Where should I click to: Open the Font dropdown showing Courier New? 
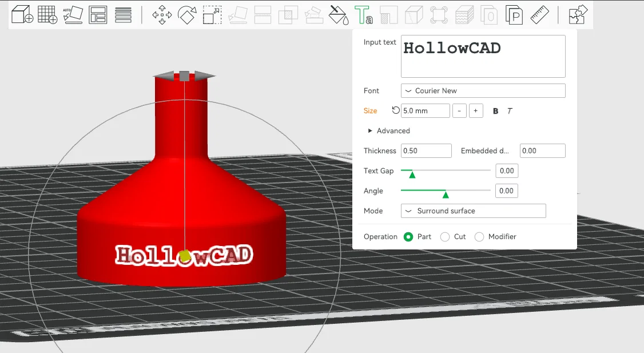coord(483,91)
